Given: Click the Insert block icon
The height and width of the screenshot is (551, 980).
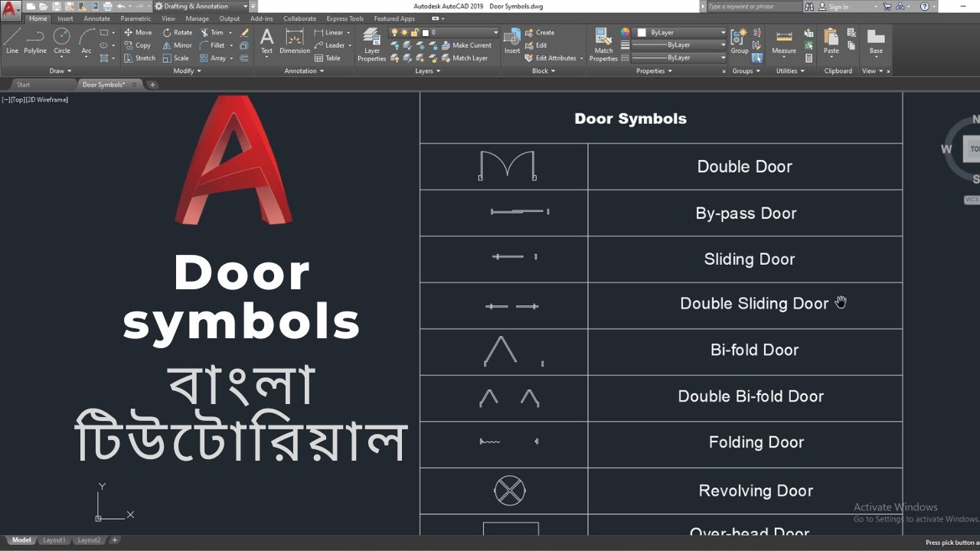Looking at the screenshot, I should [512, 41].
